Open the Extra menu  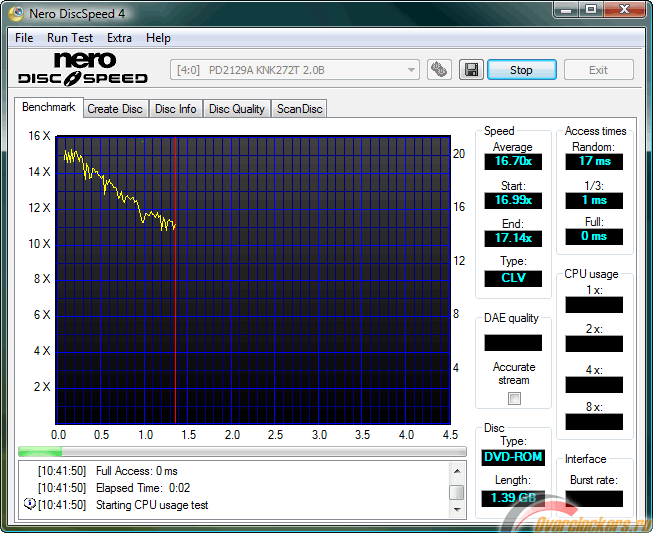click(x=119, y=38)
